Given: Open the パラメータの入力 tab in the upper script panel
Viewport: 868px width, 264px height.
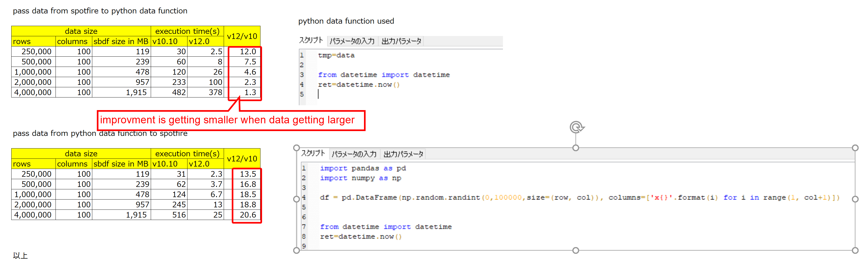Looking at the screenshot, I should pyautogui.click(x=352, y=41).
